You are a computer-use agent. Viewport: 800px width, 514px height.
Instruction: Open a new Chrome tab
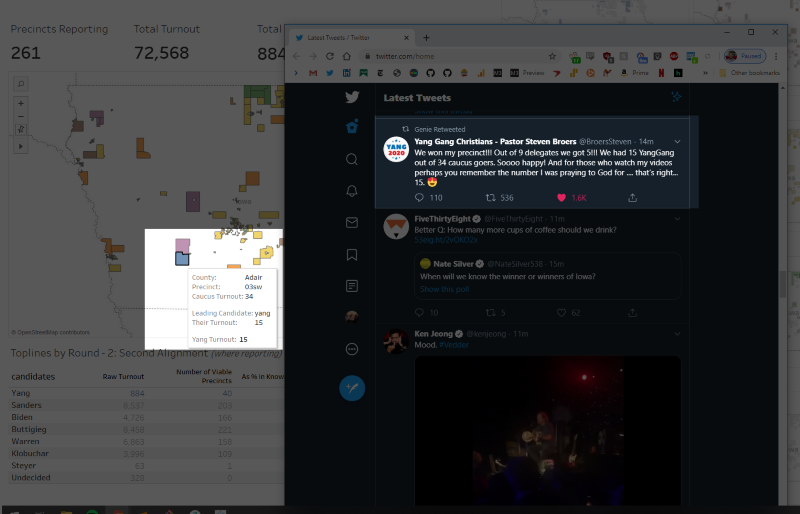[x=426, y=37]
